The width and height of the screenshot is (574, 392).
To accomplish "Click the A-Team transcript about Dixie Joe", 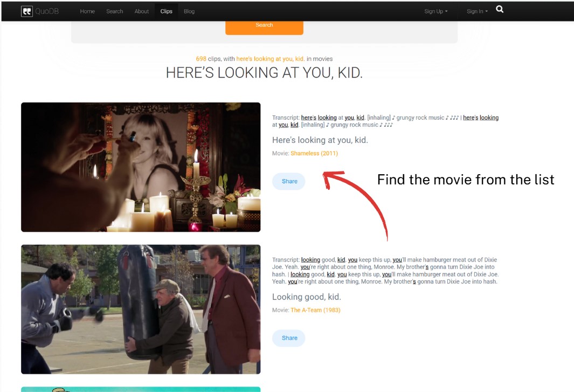I will (x=385, y=271).
